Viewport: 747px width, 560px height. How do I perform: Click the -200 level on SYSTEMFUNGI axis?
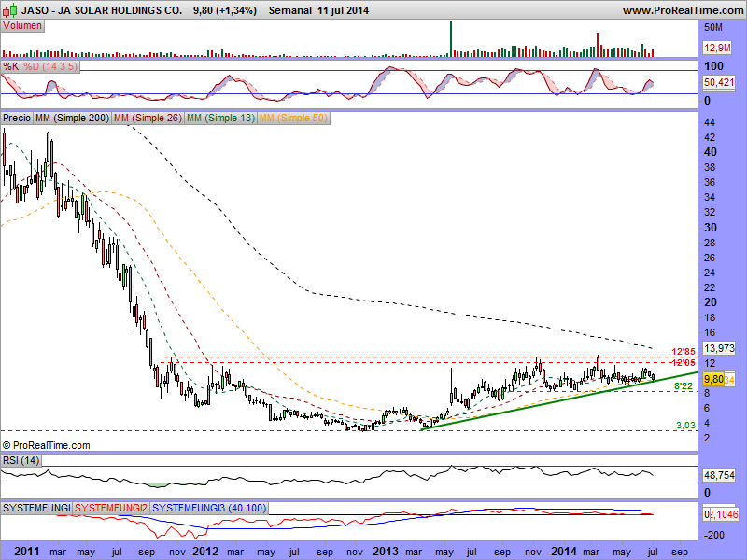714,535
